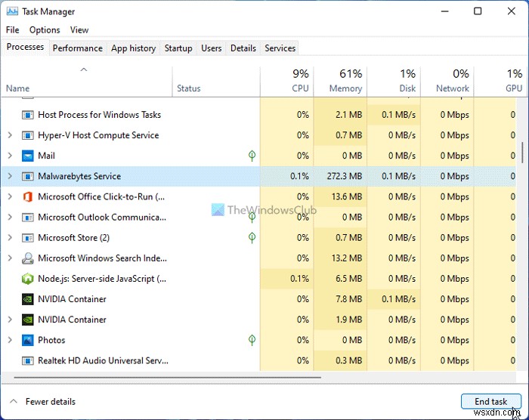529x420 pixels.
Task: Open the View menu
Action: click(x=79, y=30)
